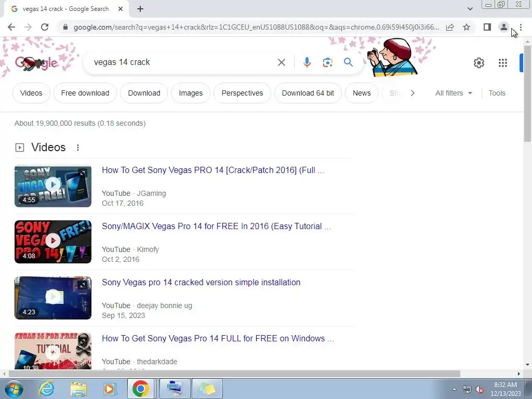
Task: Play the thedarkdade tutorial video thumbnail
Action: (53, 351)
